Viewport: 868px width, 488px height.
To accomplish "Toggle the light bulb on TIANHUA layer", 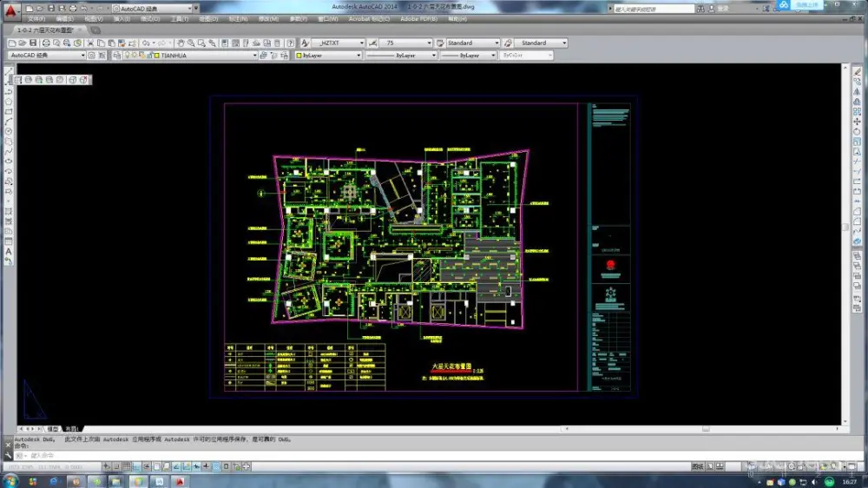I will pos(127,55).
